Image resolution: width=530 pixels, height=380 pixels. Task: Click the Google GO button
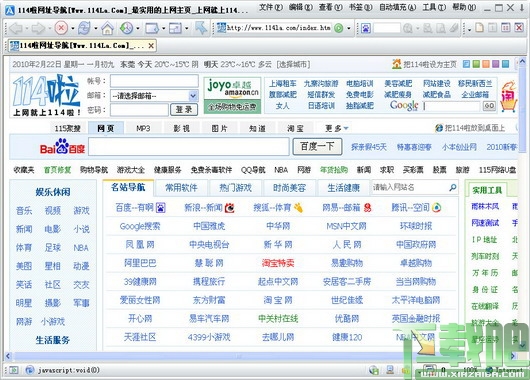tap(489, 106)
